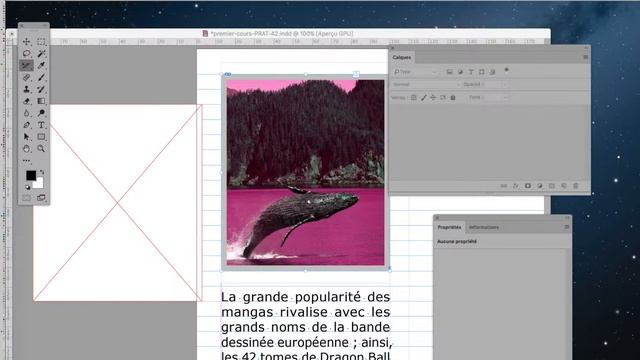The width and height of the screenshot is (640, 360).
Task: Lock transparent pixels in Calques panel
Action: (413, 98)
